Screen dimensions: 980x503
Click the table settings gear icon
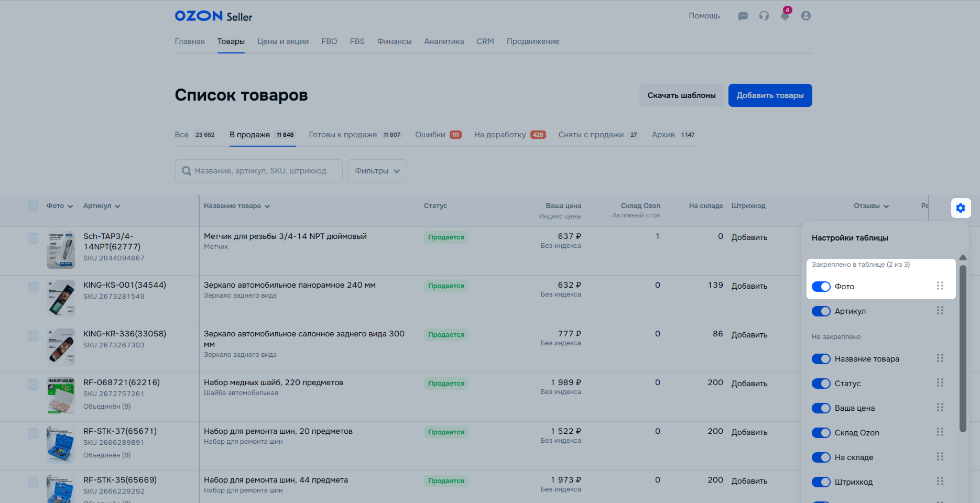pos(961,208)
